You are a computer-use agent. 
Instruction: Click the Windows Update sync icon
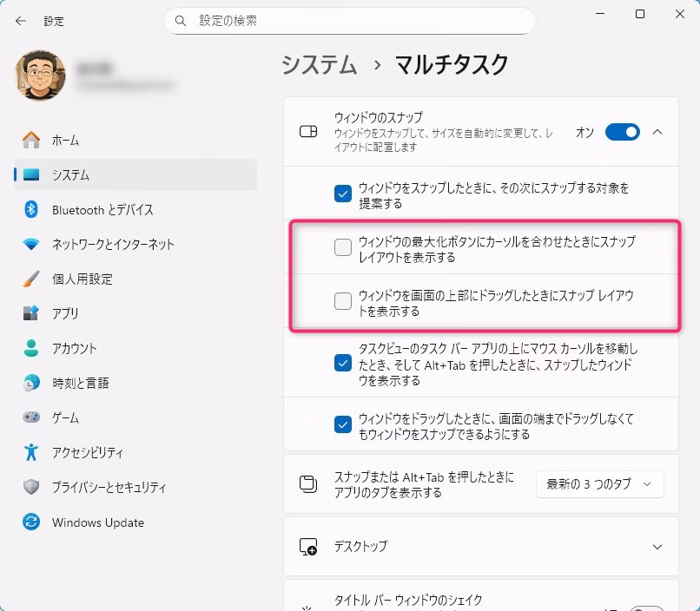click(x=31, y=522)
